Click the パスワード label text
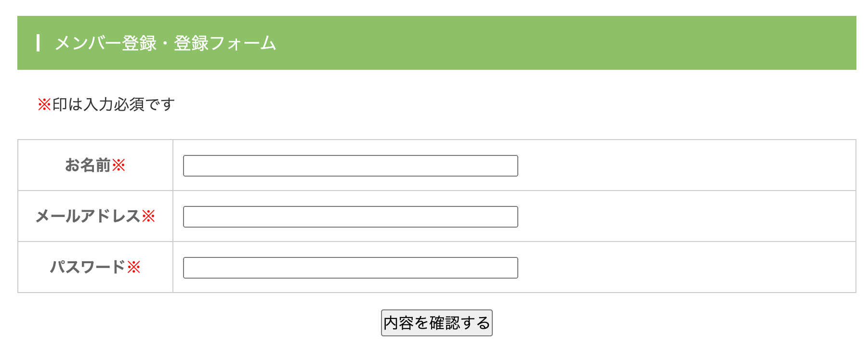Screen dimensions: 868x358 (x=88, y=267)
